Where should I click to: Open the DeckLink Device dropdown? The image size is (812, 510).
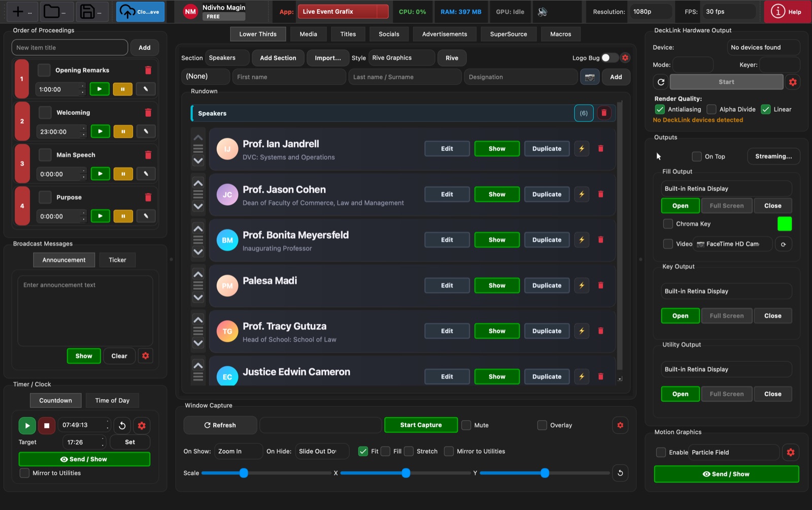click(x=763, y=47)
